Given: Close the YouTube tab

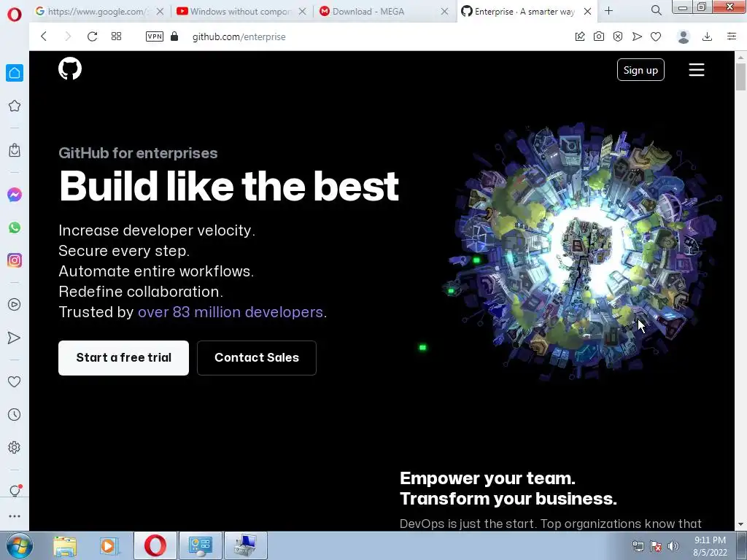Looking at the screenshot, I should [x=302, y=12].
